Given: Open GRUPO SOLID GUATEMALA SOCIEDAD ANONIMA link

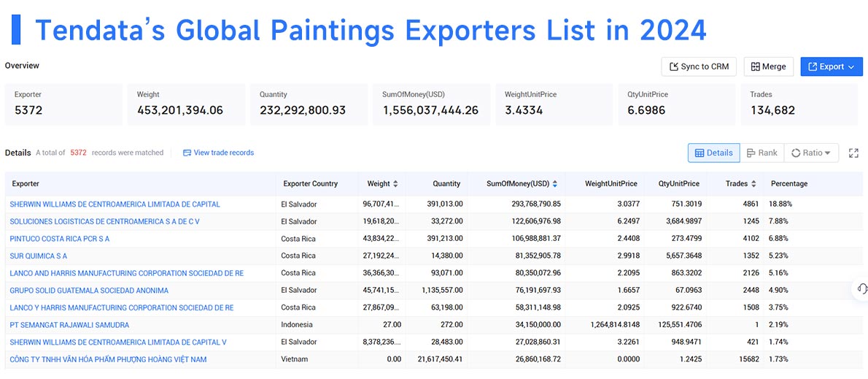Looking at the screenshot, I should [89, 290].
